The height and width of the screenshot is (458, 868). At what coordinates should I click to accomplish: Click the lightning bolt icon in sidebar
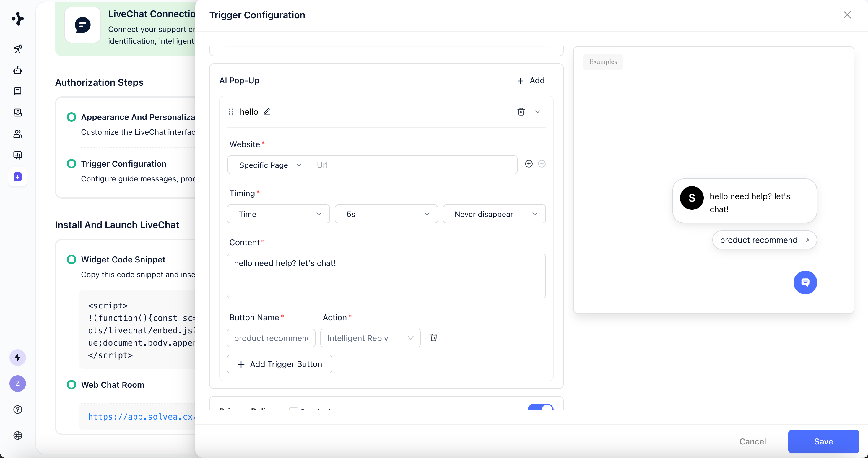pos(17,357)
